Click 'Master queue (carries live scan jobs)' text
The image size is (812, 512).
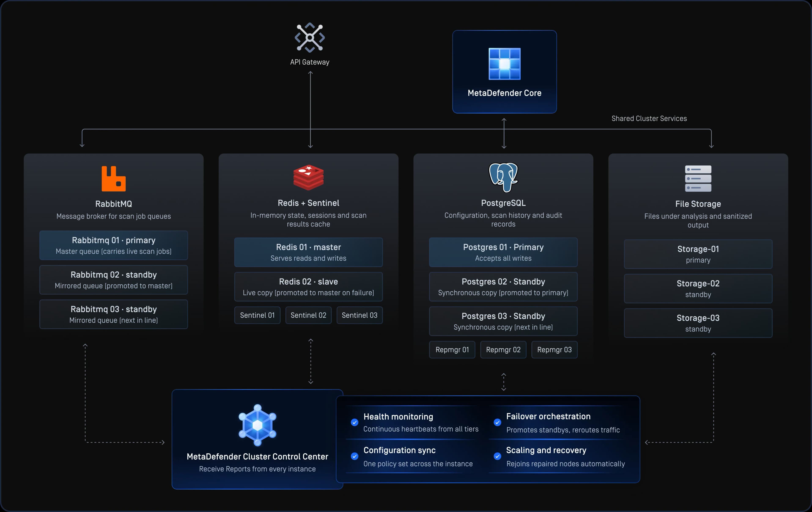pos(114,251)
